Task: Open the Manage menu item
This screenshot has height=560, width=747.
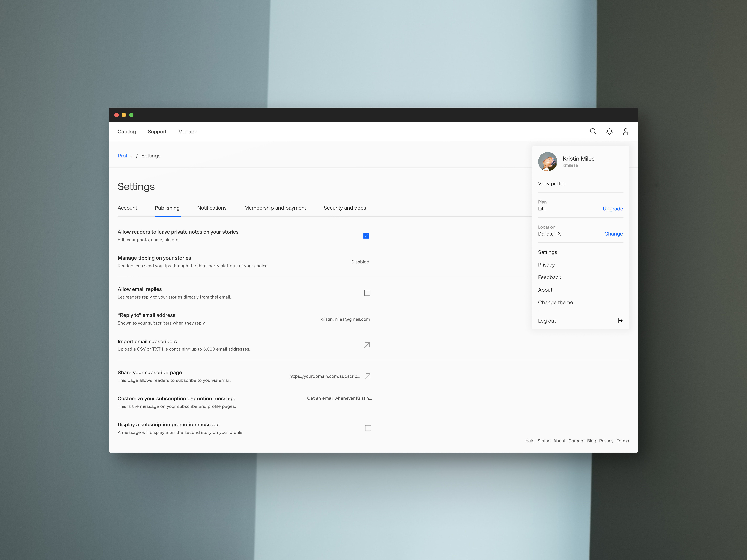Action: [188, 132]
